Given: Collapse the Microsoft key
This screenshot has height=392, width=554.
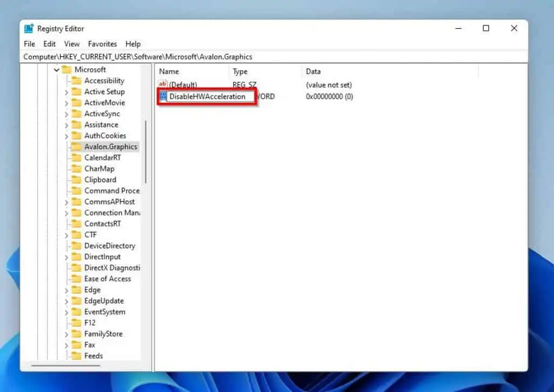Looking at the screenshot, I should click(x=56, y=69).
